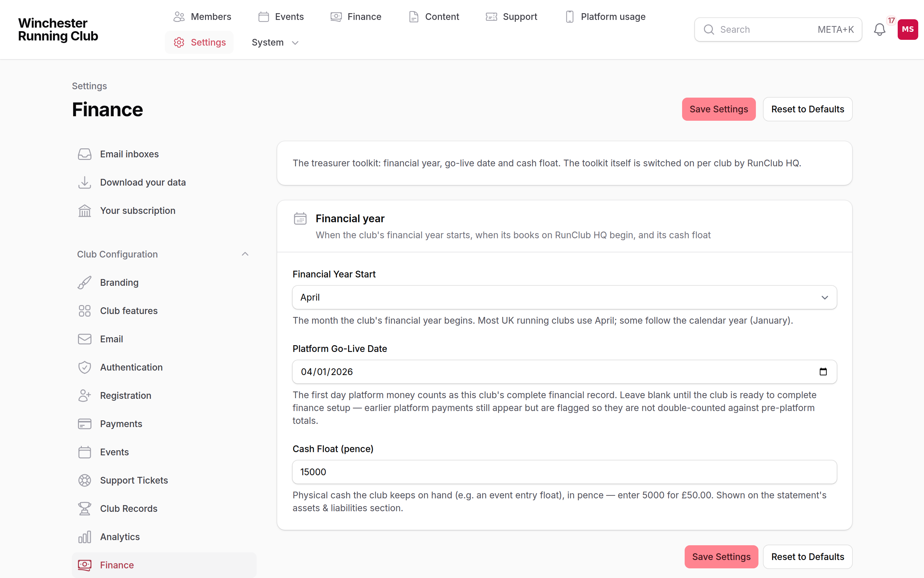Image resolution: width=924 pixels, height=578 pixels.
Task: Click the Email inboxes tray icon
Action: tap(84, 154)
